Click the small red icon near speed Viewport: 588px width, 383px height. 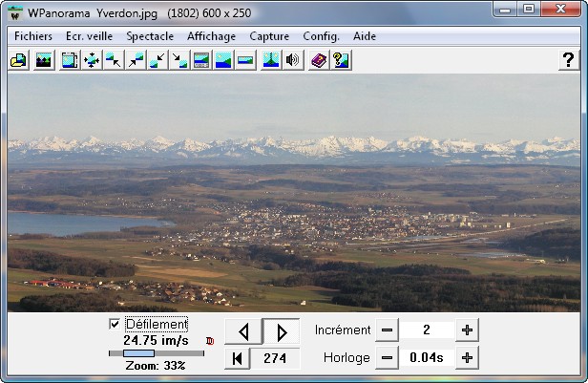point(210,341)
